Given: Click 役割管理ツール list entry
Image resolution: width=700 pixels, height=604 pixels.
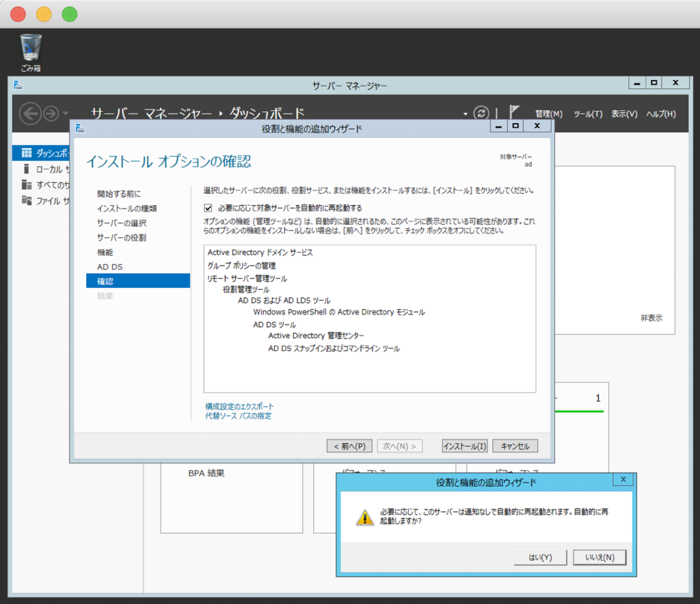Looking at the screenshot, I should pos(246,289).
